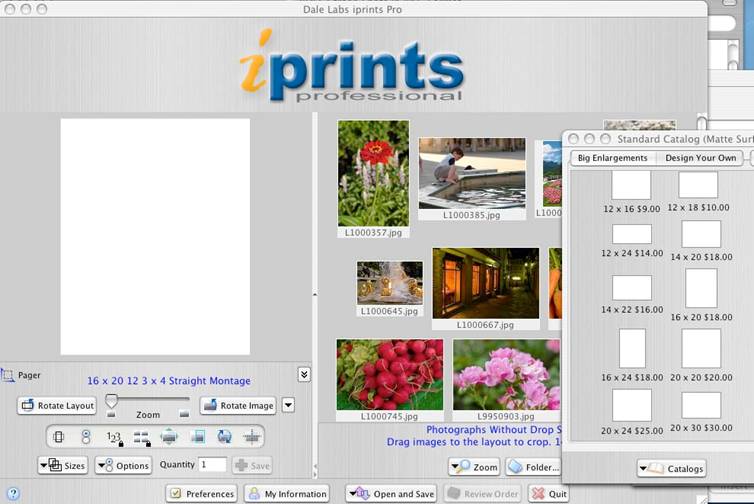This screenshot has height=504, width=754.
Task: Click the locked 123 numbering icon
Action: (x=114, y=438)
